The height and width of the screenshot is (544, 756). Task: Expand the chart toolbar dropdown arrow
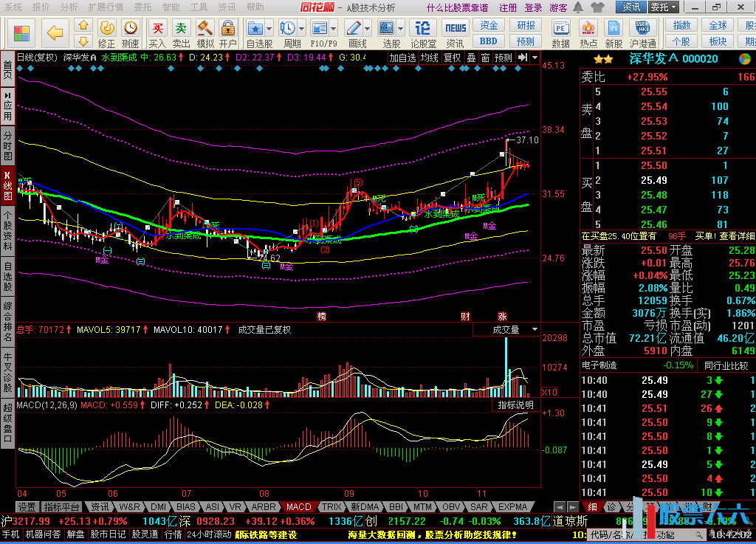point(535,58)
